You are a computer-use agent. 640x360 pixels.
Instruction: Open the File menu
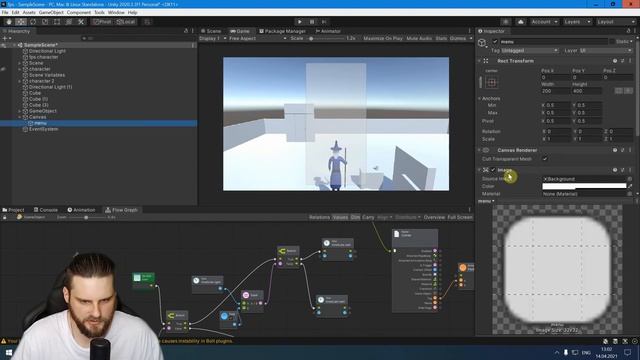(x=5, y=13)
